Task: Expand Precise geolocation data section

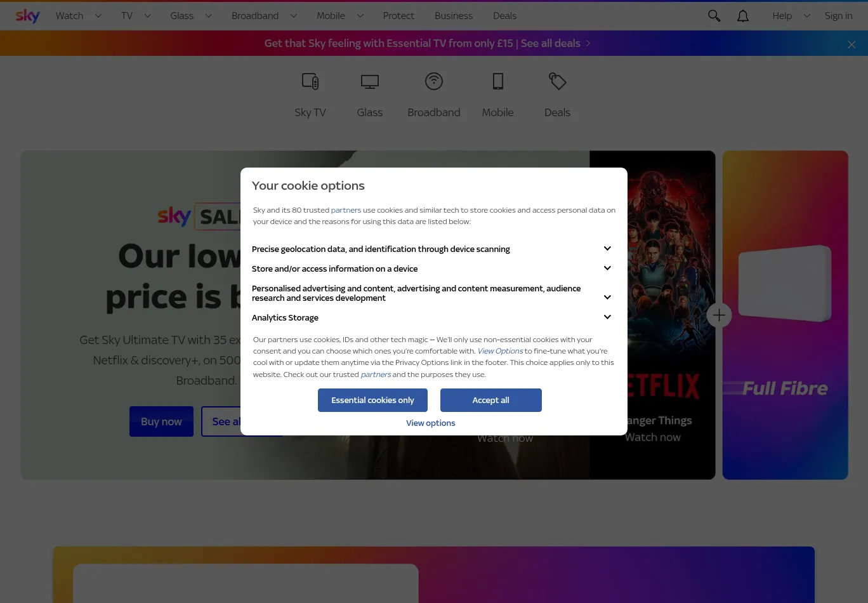Action: tap(607, 249)
